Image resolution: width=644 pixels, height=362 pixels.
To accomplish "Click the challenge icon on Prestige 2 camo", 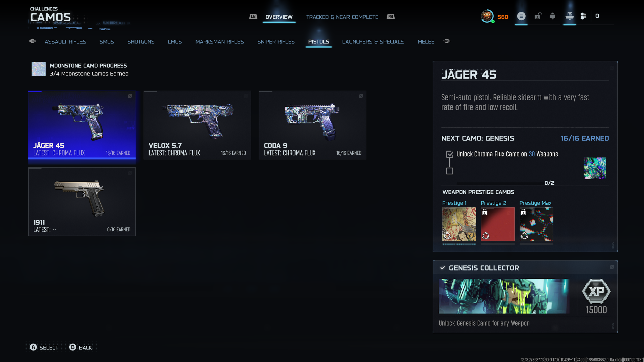I will [x=486, y=236].
